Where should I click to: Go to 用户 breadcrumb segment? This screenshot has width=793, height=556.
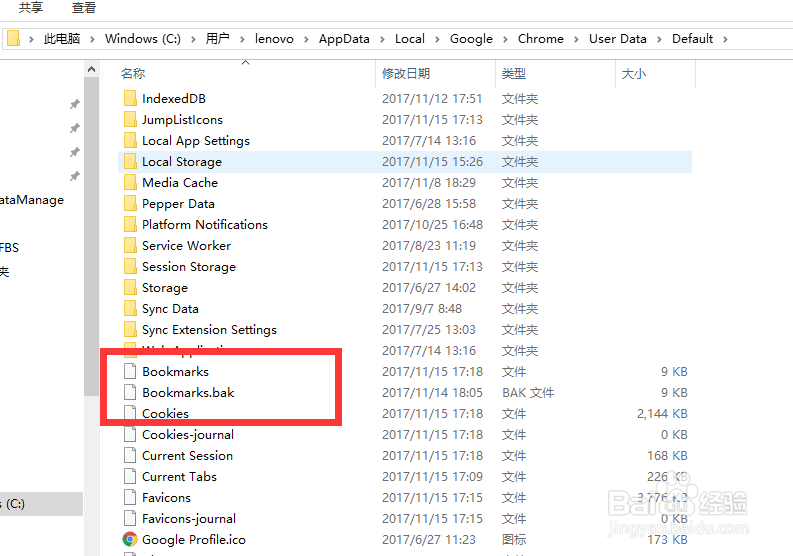click(x=217, y=39)
